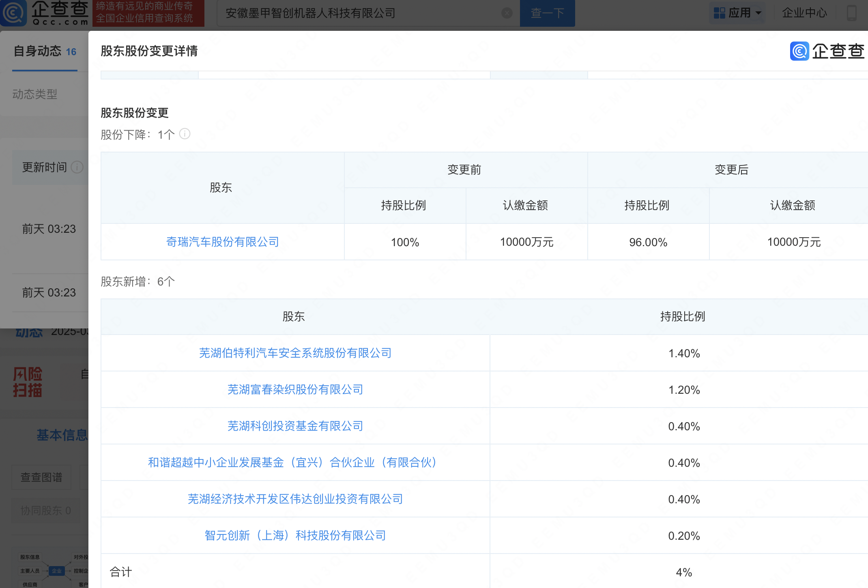
Task: Click the 协同股东 0 button
Action: (x=45, y=511)
